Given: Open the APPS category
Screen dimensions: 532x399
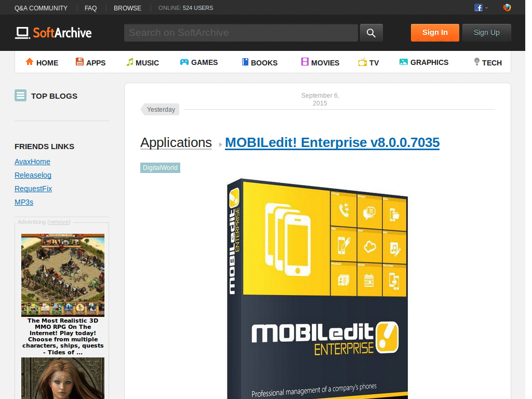Looking at the screenshot, I should (96, 63).
